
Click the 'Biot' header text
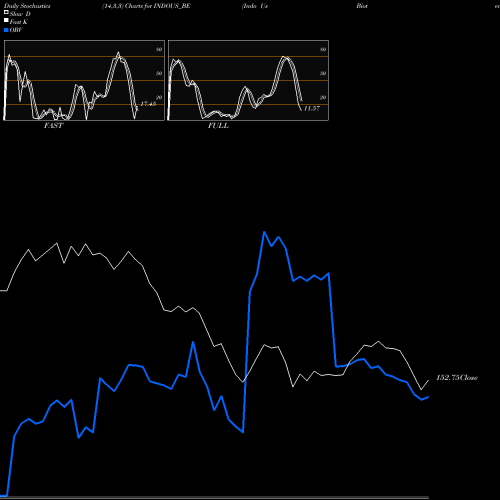(x=362, y=6)
